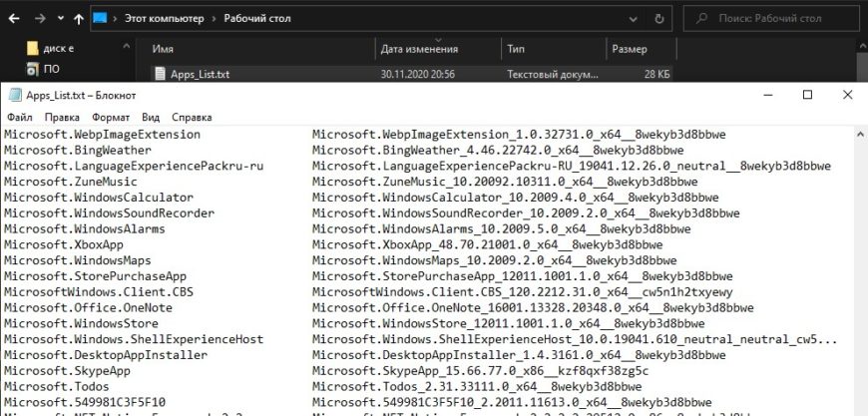Click the 'диск e' folder icon

pyautogui.click(x=33, y=48)
